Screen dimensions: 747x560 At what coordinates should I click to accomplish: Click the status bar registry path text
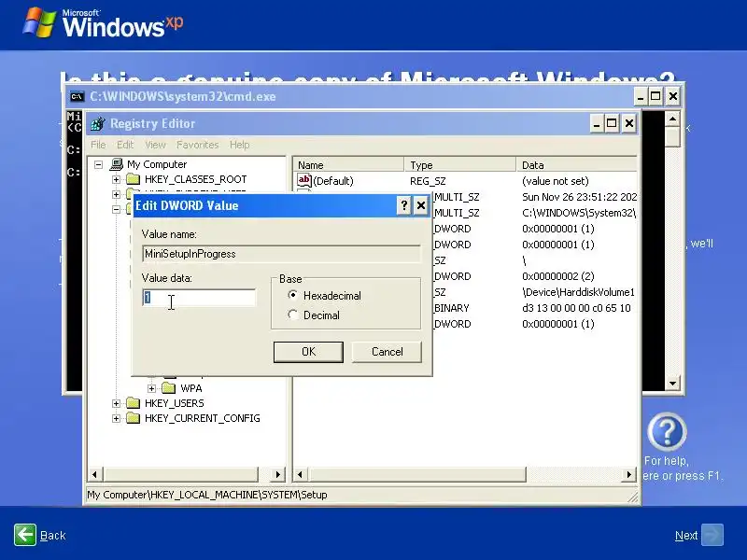206,495
